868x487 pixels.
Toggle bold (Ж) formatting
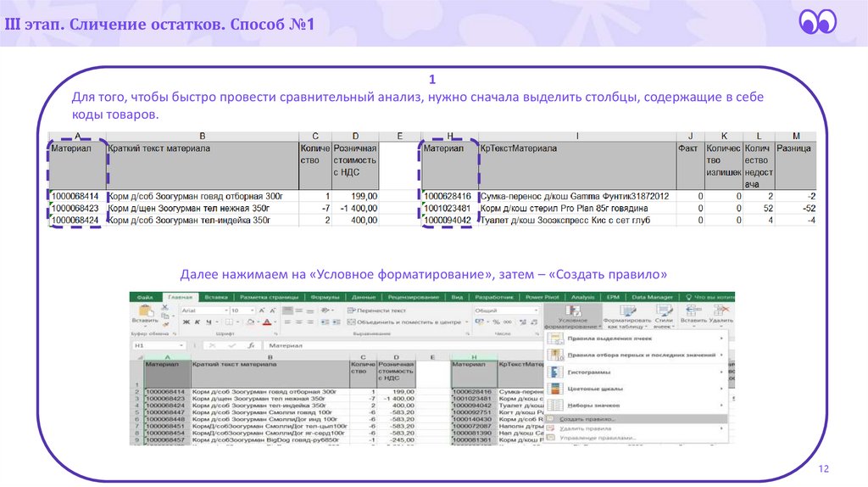coord(186,322)
